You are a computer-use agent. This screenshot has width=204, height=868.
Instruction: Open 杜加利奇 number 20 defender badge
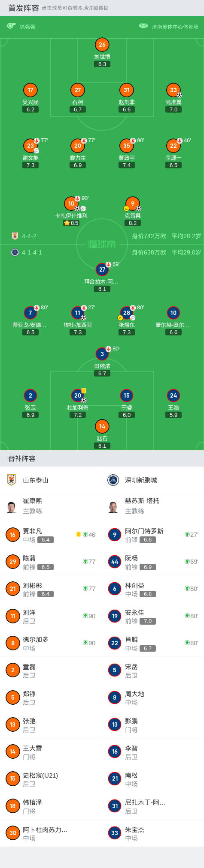[x=78, y=395]
